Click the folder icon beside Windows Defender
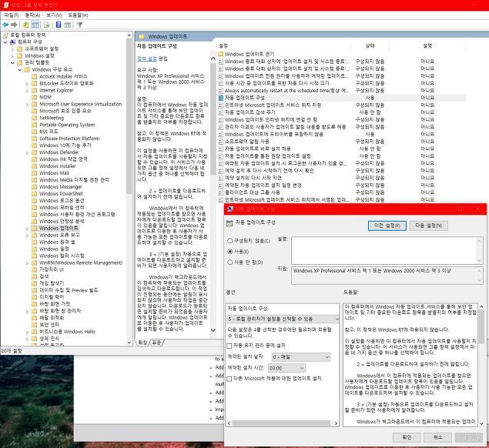This screenshot has width=489, height=448. click(35, 152)
